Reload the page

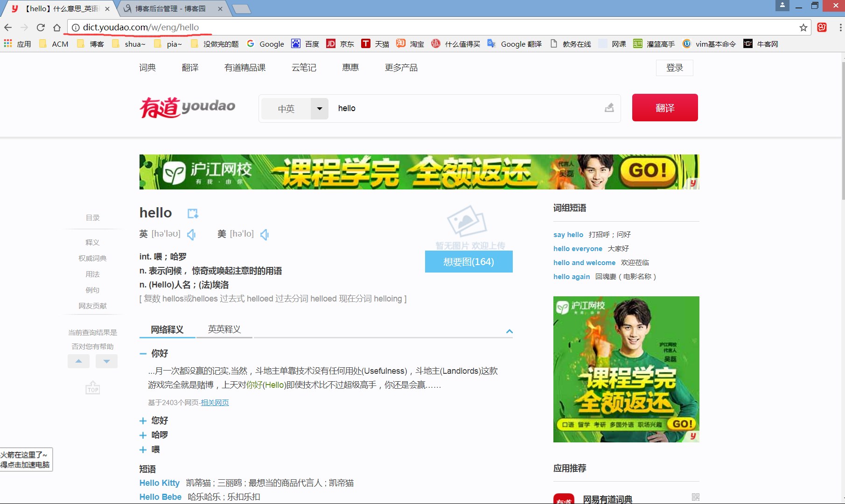pos(41,28)
